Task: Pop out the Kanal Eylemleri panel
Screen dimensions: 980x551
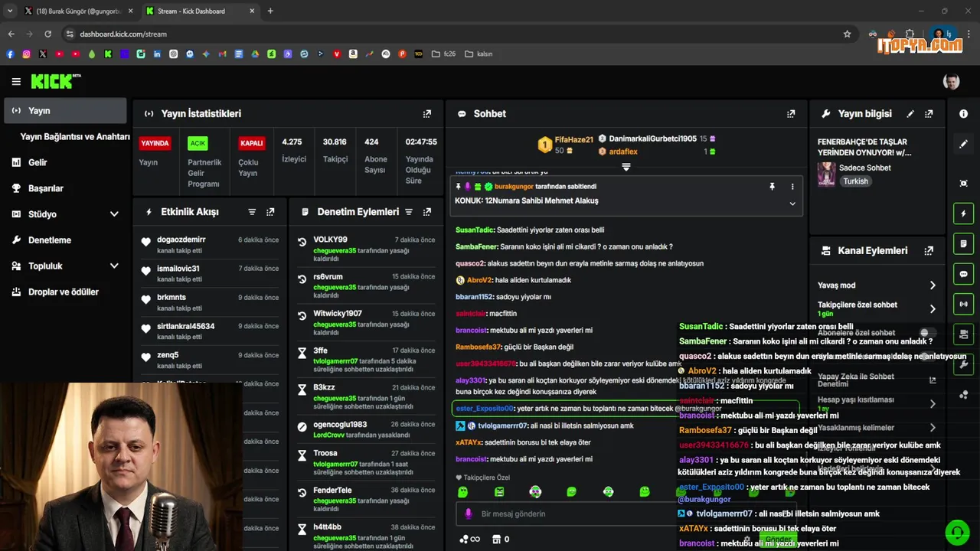Action: pos(929,250)
